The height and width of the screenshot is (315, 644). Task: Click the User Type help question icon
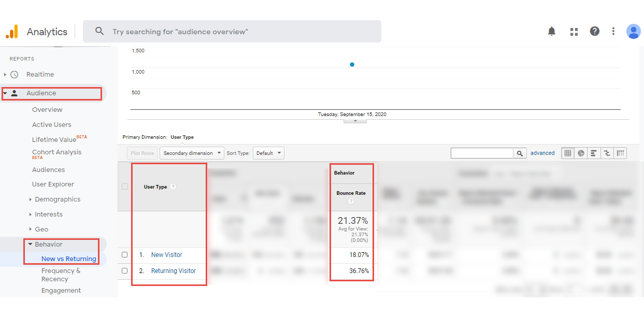(x=173, y=187)
